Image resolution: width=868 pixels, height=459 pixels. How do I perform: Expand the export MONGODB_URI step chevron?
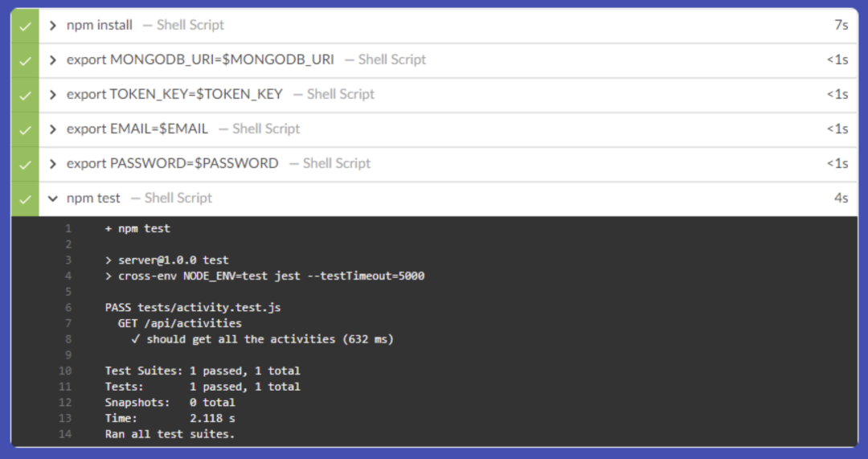[x=53, y=60]
